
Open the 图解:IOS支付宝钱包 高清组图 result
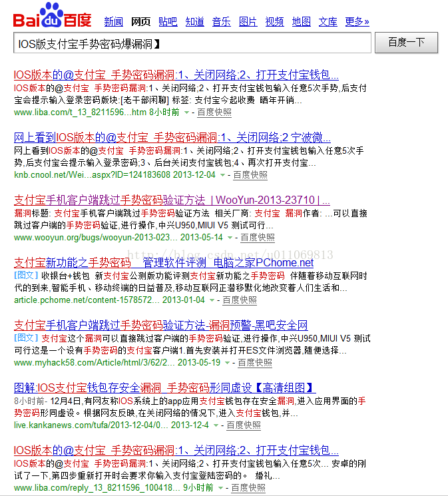165,387
